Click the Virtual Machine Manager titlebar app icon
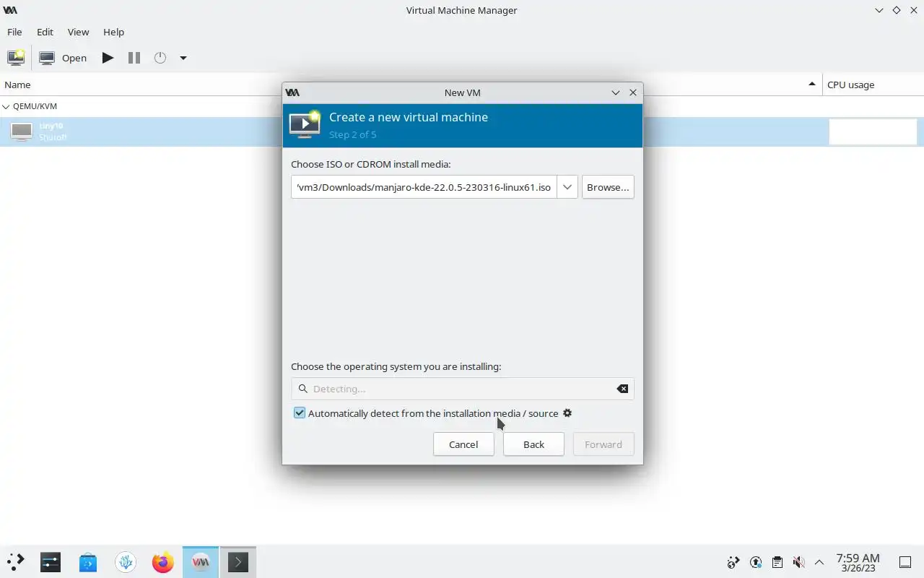This screenshot has height=578, width=924. 10,10
